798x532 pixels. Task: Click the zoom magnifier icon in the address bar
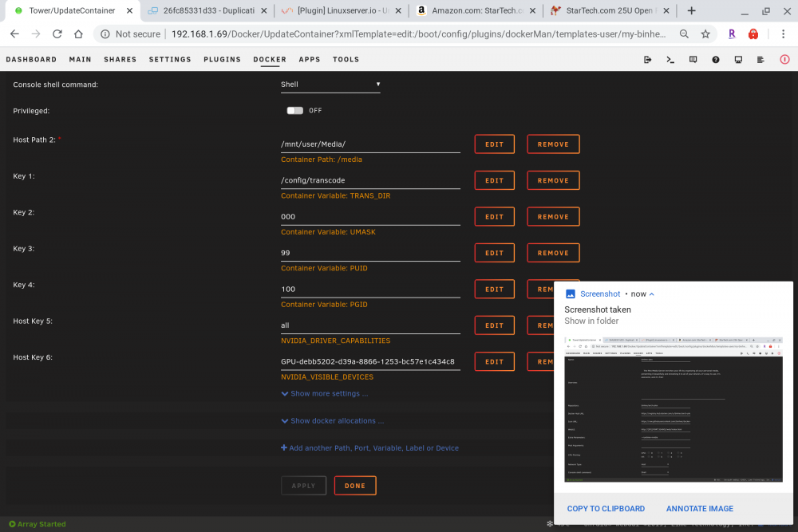point(684,34)
